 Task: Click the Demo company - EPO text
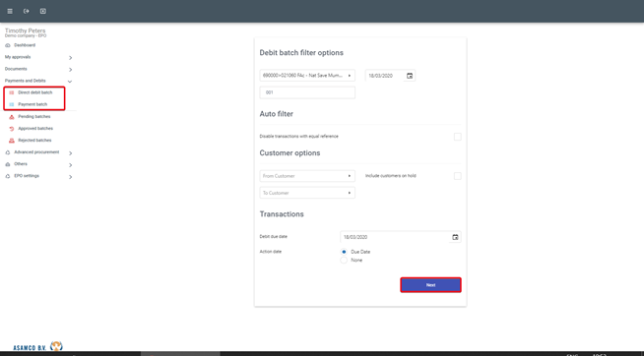26,36
